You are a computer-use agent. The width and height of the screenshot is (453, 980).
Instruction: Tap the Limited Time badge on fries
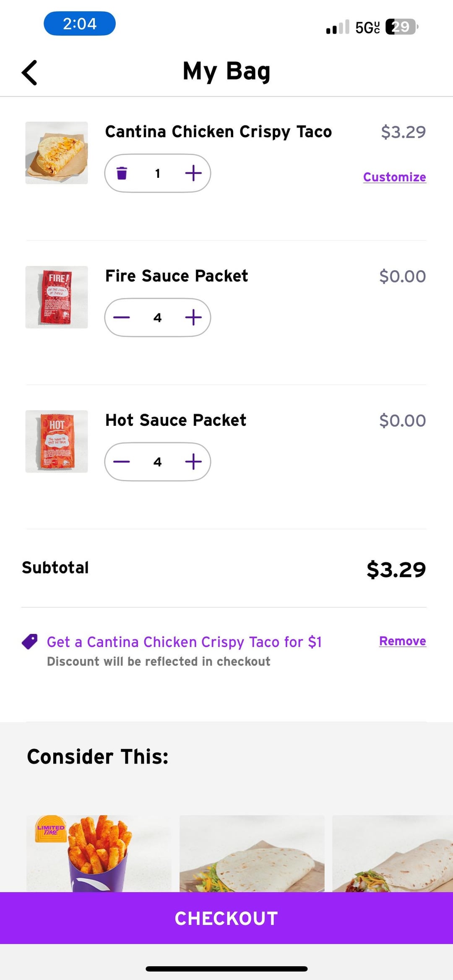(51, 829)
